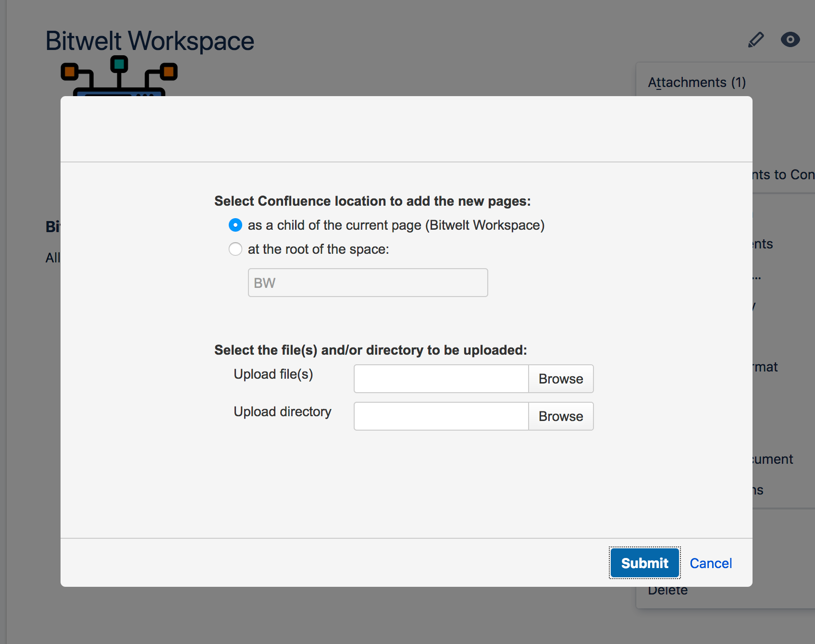This screenshot has height=644, width=815.
Task: Open Attachments (1) menu entry
Action: click(697, 82)
